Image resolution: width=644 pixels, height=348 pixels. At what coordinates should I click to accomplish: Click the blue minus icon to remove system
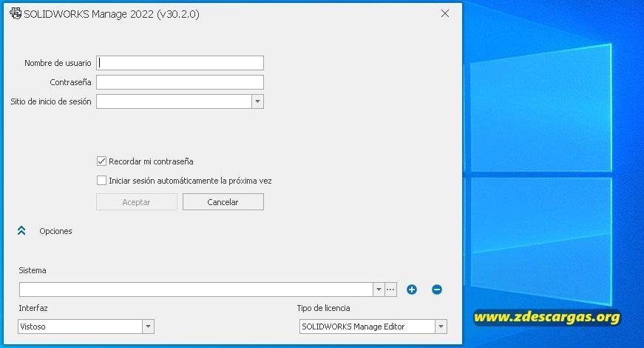coord(437,290)
